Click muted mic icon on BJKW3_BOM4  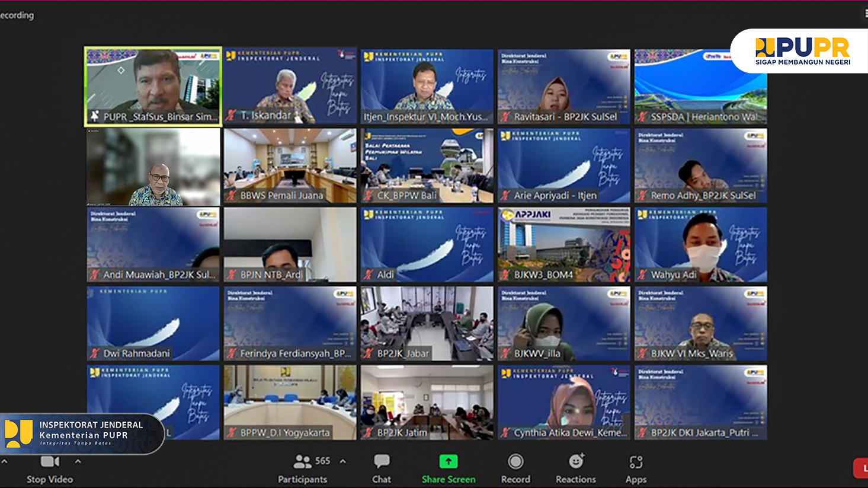coord(505,275)
